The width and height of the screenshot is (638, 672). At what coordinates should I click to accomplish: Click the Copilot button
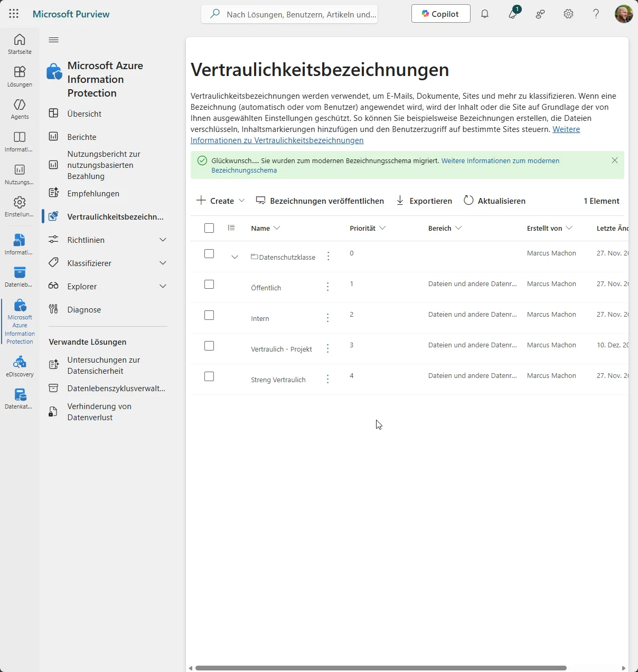pyautogui.click(x=440, y=14)
